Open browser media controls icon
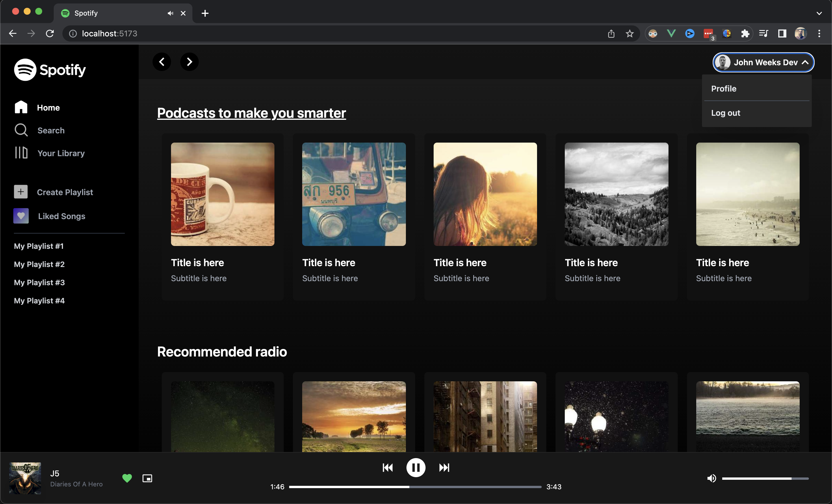Screen dimensions: 832x504 [x=764, y=33]
